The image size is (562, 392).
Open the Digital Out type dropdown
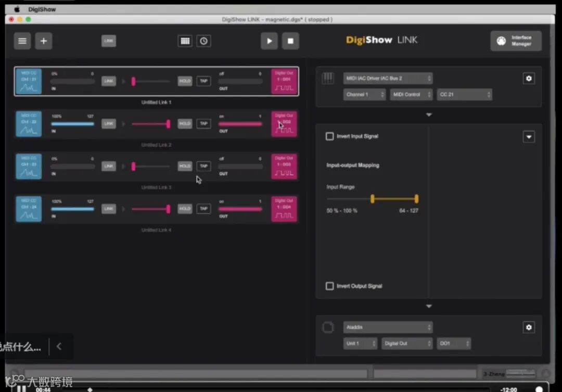[x=407, y=343]
